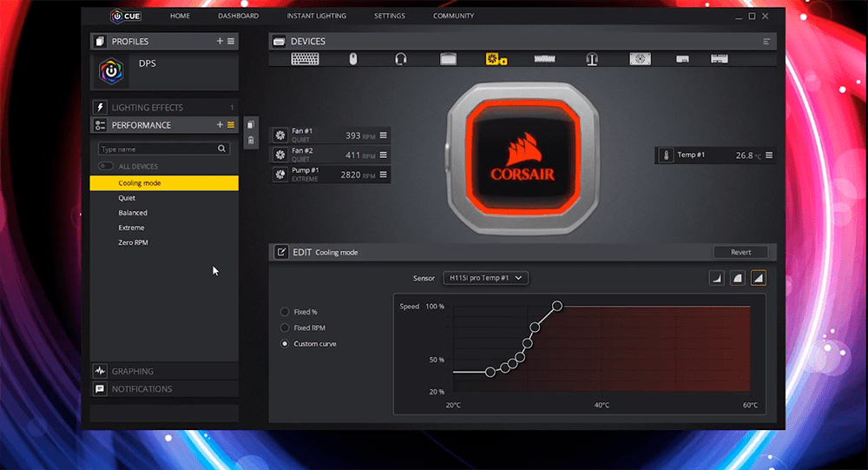Expand the Graphing section

[x=164, y=371]
